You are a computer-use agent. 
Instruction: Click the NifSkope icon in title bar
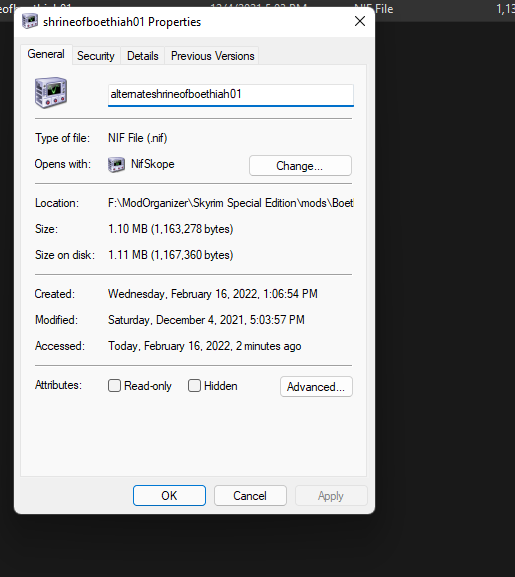[x=30, y=21]
